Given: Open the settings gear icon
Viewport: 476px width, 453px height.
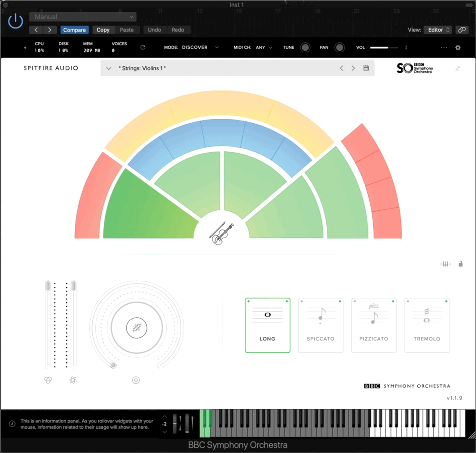Looking at the screenshot, I should pos(458,47).
